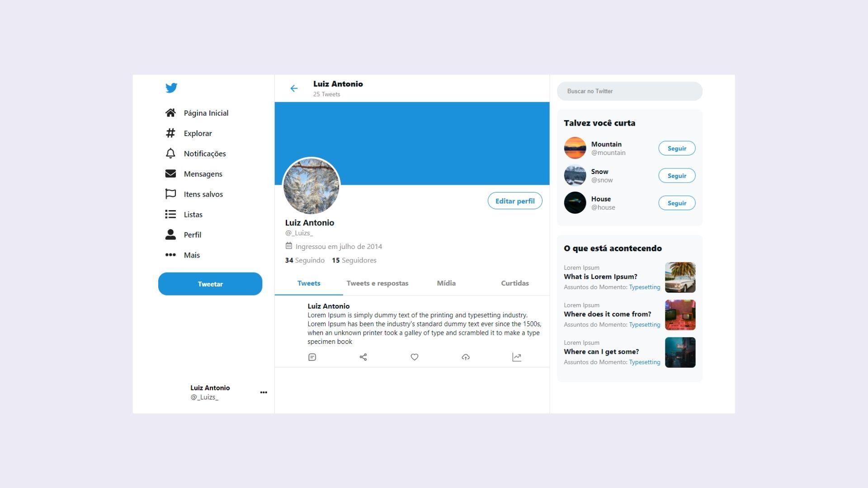Open the Página Inicial navigation icon
Image resolution: width=868 pixels, height=488 pixels.
(x=171, y=112)
